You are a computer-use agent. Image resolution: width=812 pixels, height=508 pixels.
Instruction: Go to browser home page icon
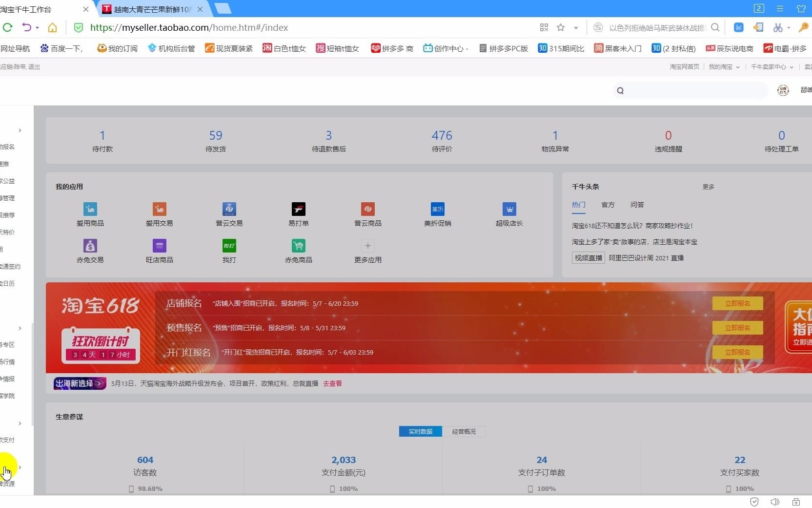pyautogui.click(x=52, y=27)
